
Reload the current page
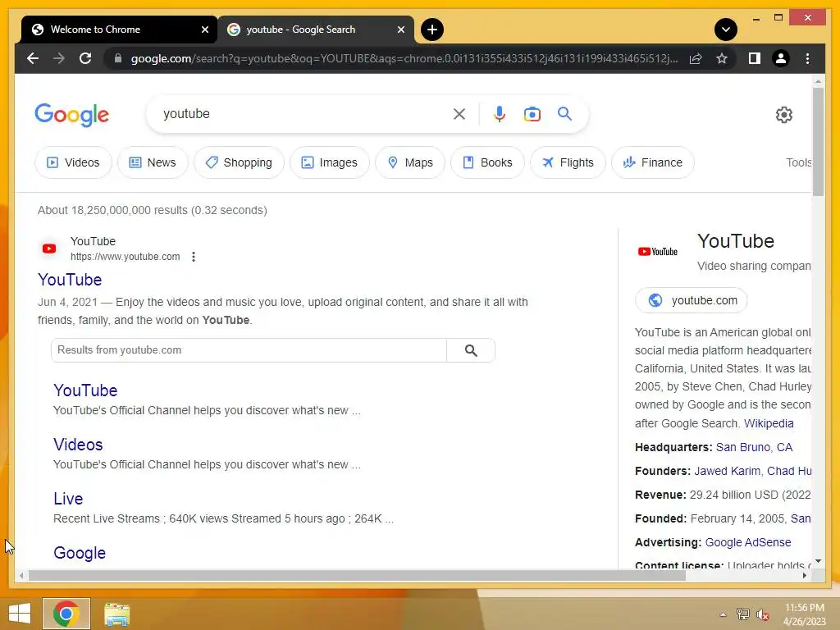click(x=85, y=58)
